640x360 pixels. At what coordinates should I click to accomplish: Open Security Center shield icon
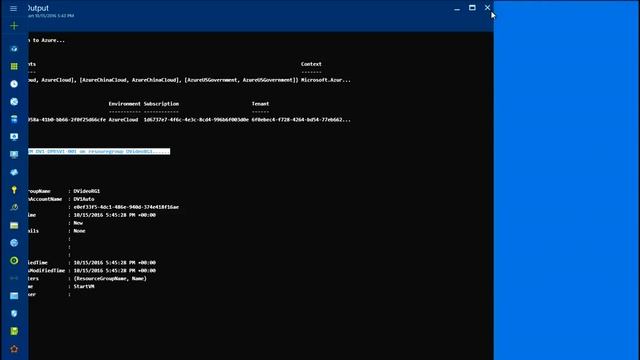pyautogui.click(x=14, y=313)
